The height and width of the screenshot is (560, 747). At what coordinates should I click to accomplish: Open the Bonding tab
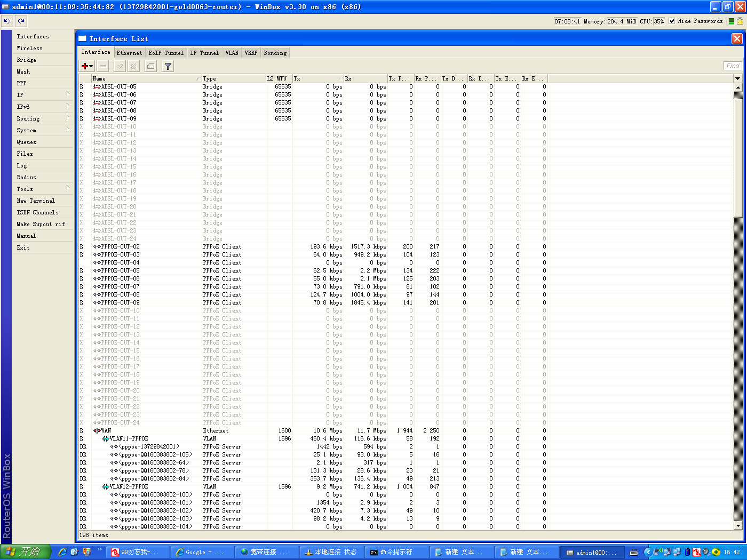point(275,53)
